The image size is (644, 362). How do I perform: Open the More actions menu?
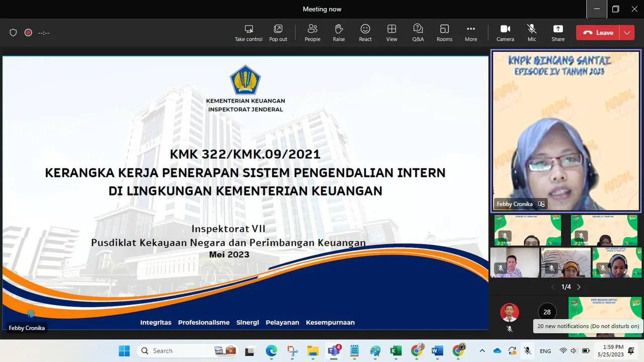471,33
